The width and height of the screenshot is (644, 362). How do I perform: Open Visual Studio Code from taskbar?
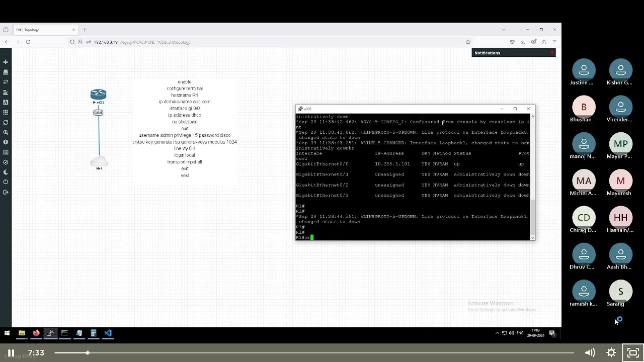(108, 333)
